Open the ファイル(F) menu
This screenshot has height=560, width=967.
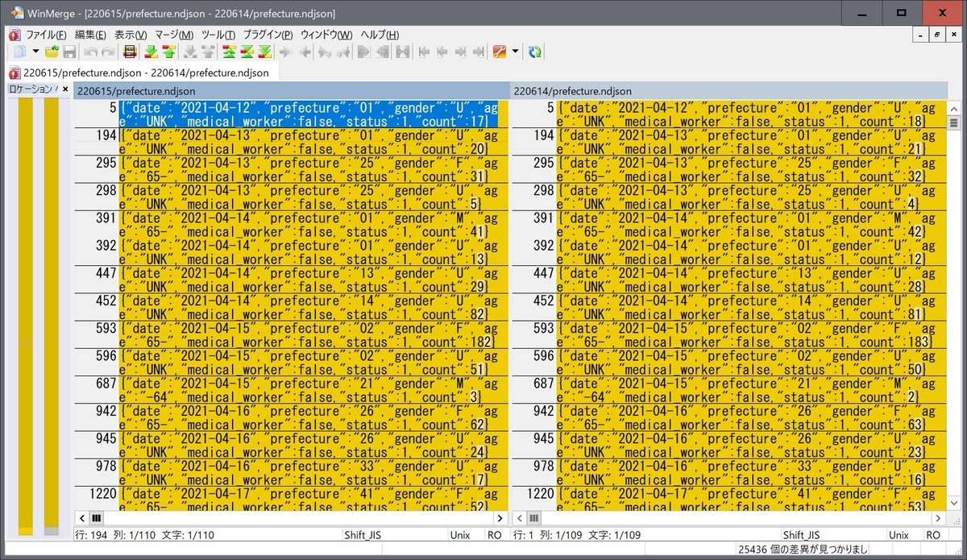click(46, 35)
